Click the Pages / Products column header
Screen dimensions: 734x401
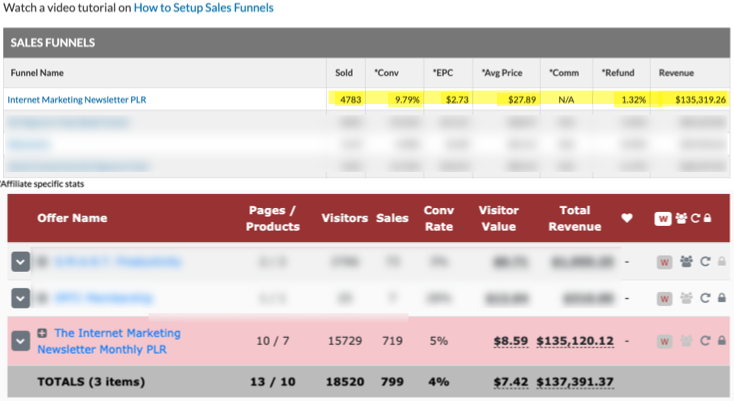pos(272,219)
